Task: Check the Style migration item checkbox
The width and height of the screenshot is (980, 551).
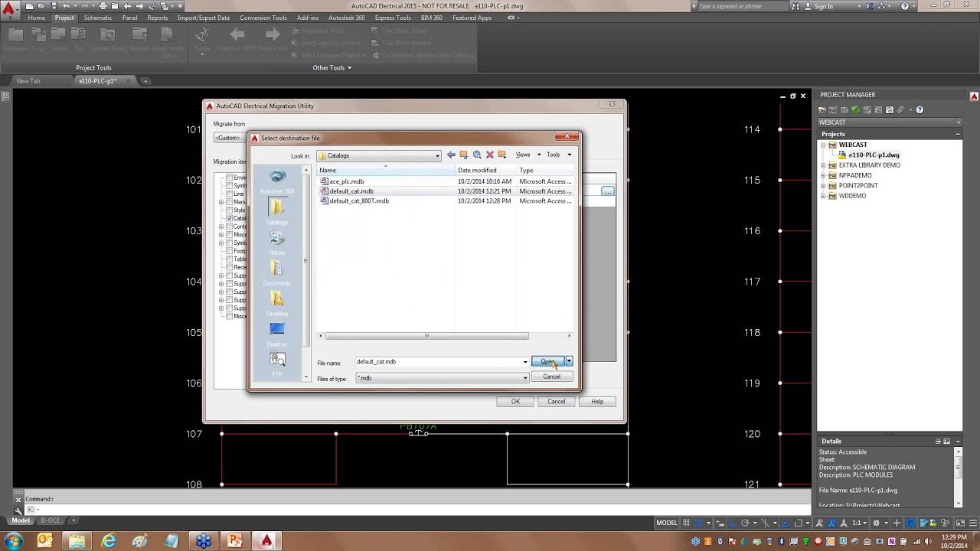Action: point(229,210)
